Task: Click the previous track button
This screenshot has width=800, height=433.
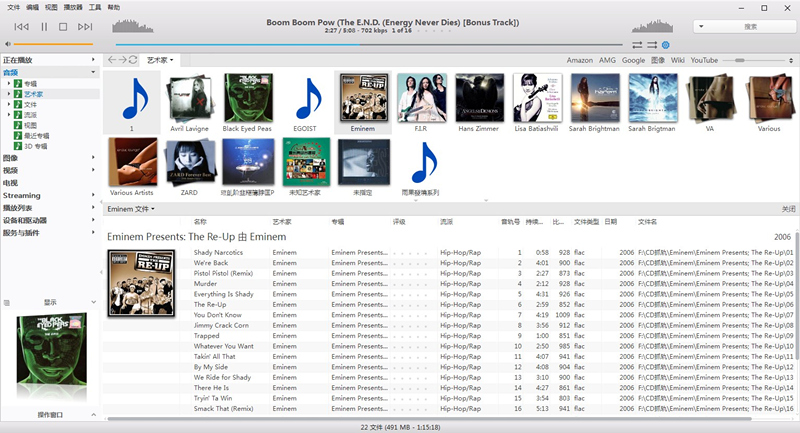Action: (21, 26)
